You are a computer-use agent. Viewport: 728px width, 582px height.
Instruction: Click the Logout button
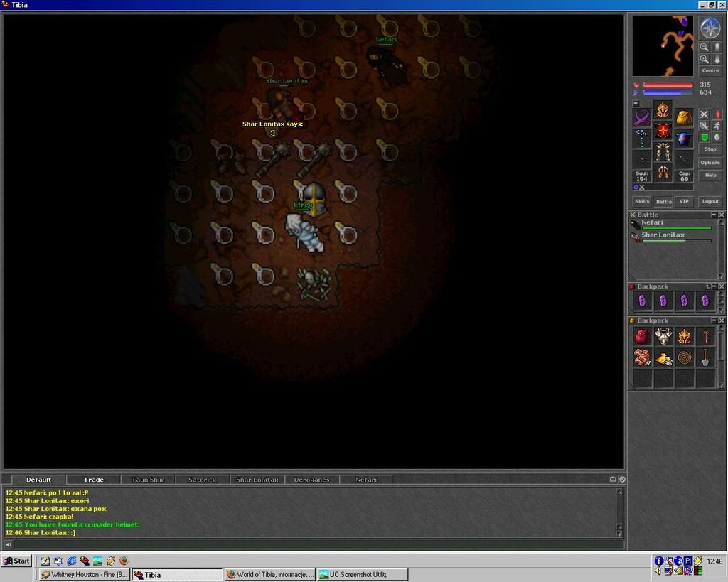click(710, 201)
